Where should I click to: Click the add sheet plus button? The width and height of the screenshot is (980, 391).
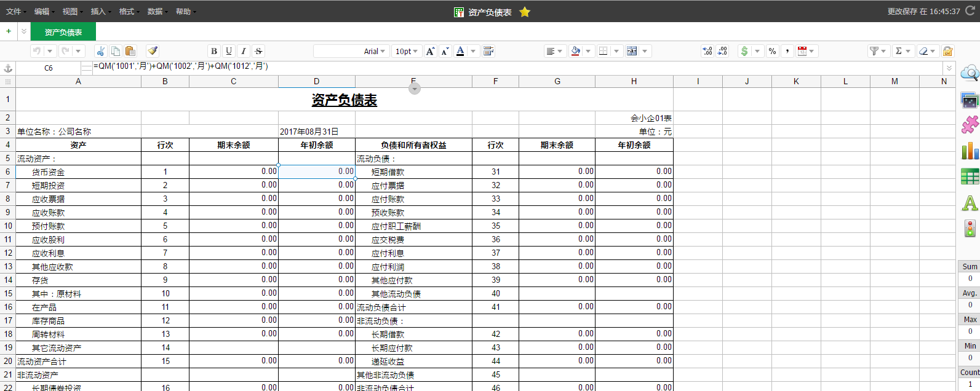[9, 31]
